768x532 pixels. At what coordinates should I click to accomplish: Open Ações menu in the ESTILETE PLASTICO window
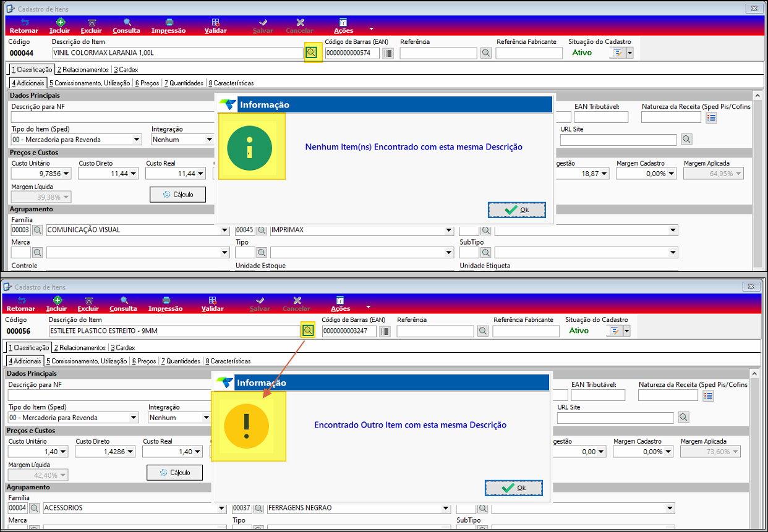click(340, 304)
